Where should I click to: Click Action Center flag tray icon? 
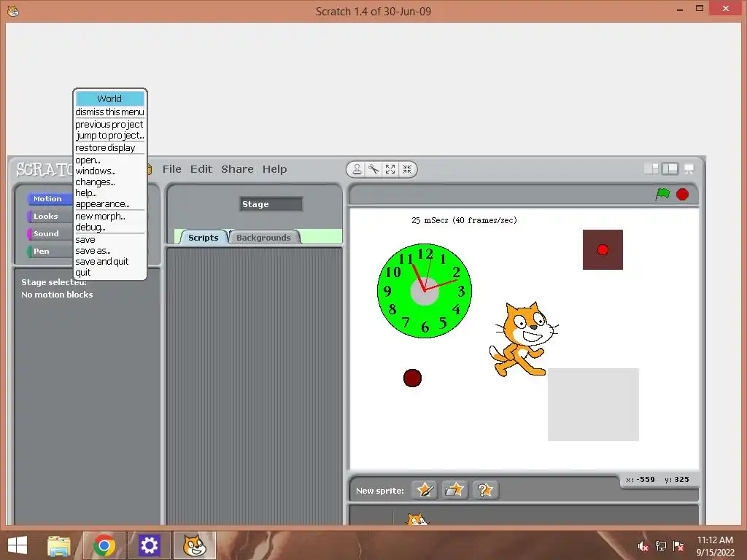coord(678,546)
